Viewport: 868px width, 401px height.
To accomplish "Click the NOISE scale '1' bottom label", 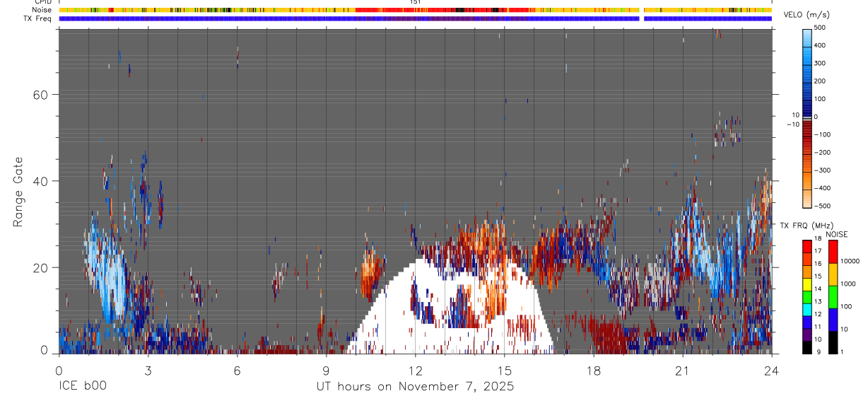I will click(x=843, y=351).
